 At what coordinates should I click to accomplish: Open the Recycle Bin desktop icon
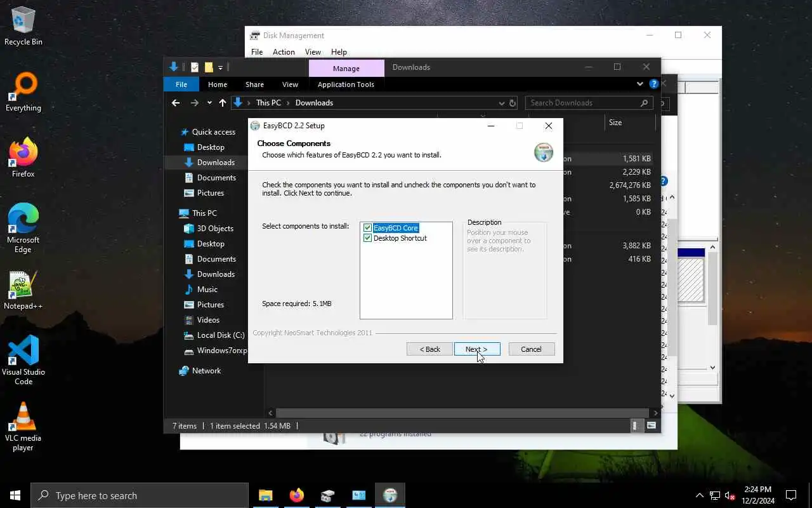pos(23,27)
